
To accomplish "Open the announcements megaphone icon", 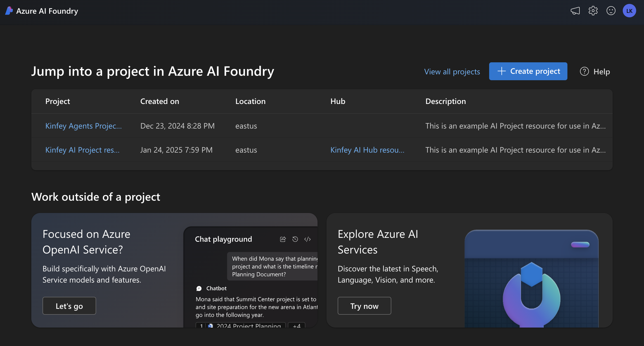I will pyautogui.click(x=575, y=11).
